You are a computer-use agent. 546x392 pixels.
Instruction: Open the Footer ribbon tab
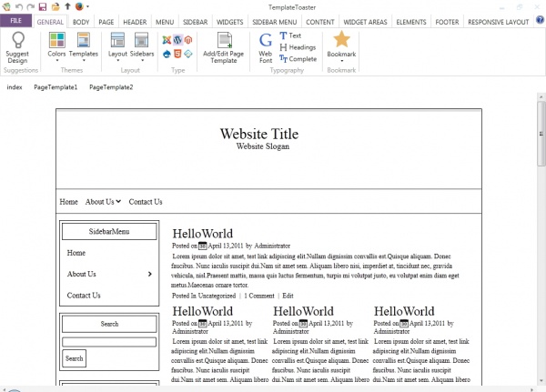447,21
